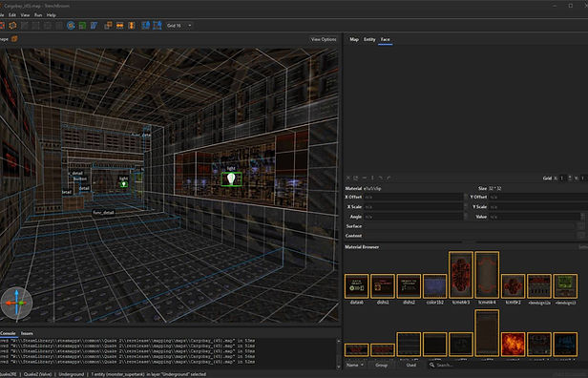
Task: Open the View menu
Action: click(x=25, y=15)
